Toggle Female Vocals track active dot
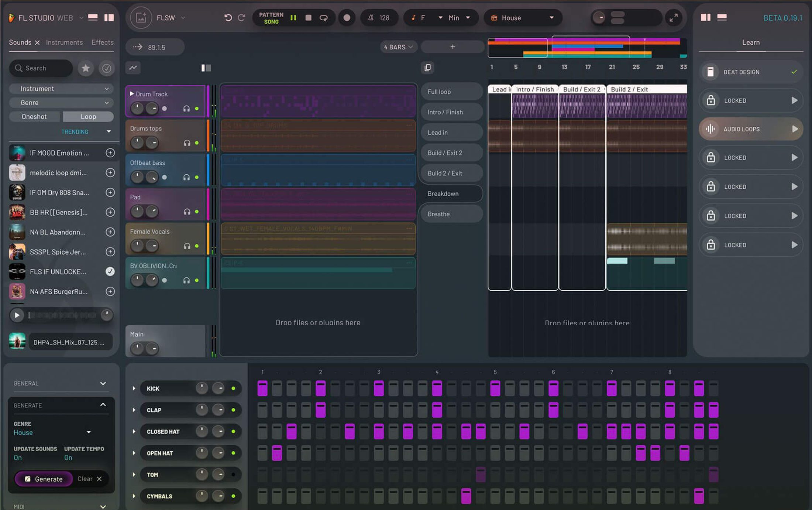 tap(197, 246)
